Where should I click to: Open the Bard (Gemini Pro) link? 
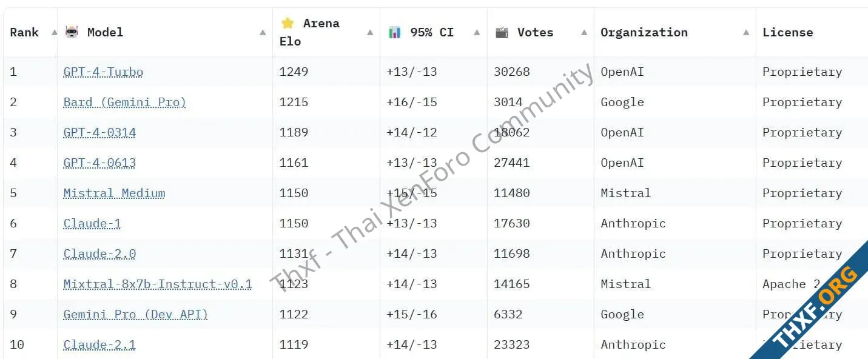tap(125, 102)
